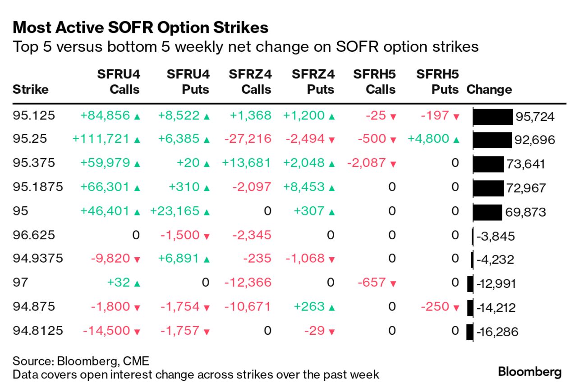Click the Most Active SOFR Option Strikes title

pyautogui.click(x=140, y=28)
